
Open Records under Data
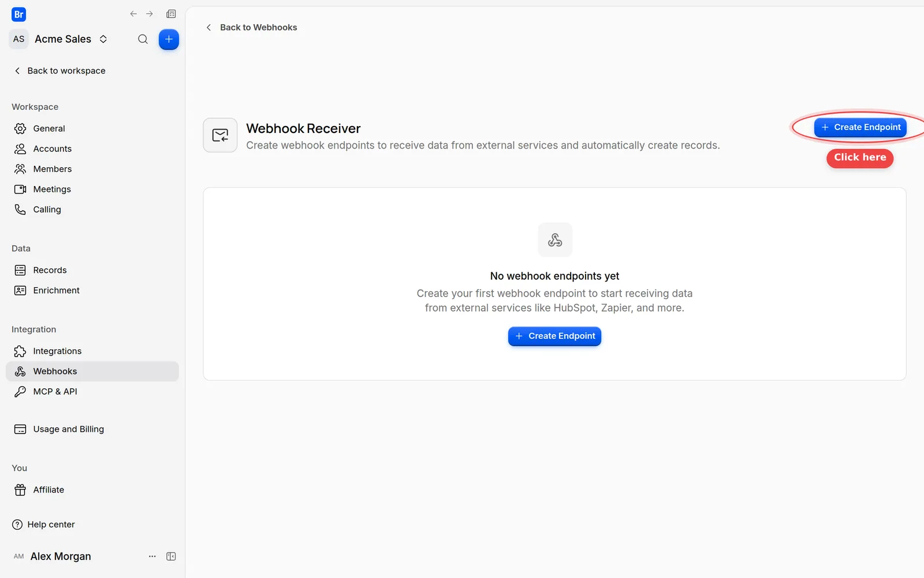point(92,270)
